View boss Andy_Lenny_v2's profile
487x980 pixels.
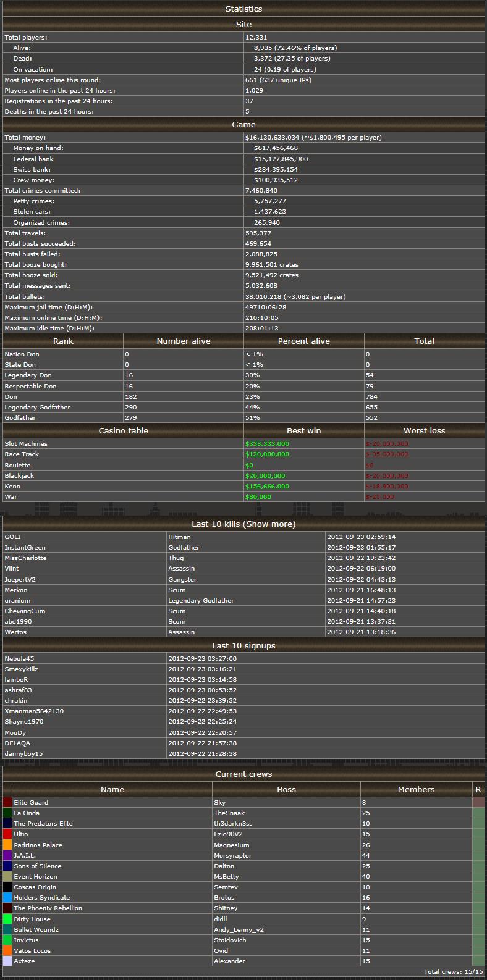point(239,929)
